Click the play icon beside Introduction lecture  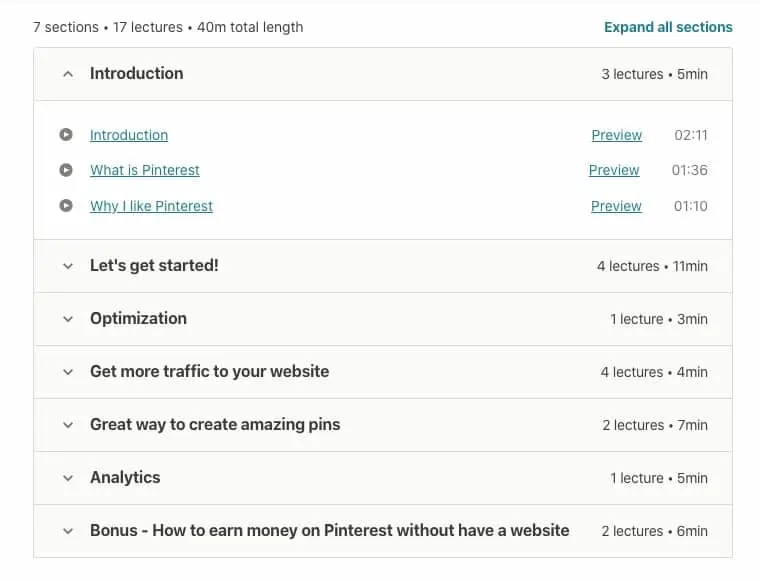pyautogui.click(x=66, y=134)
